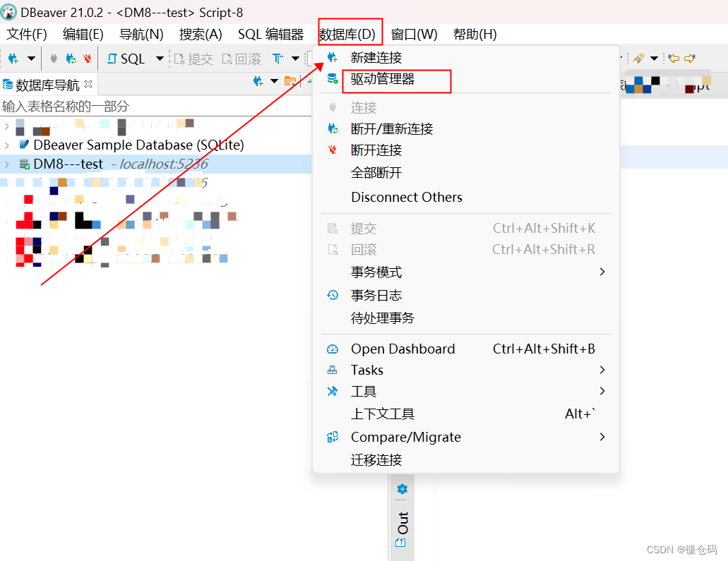Click toolbar 提交 commit button
728x561 pixels.
coord(193,59)
